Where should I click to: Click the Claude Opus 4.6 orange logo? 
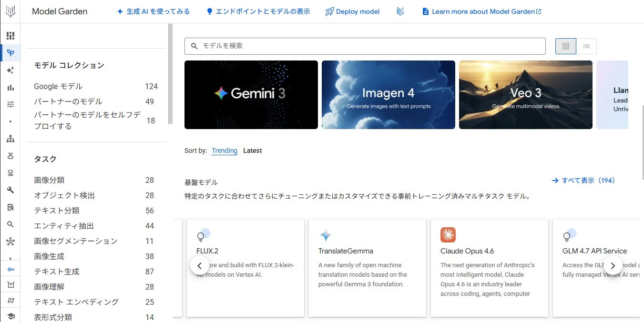pos(448,235)
